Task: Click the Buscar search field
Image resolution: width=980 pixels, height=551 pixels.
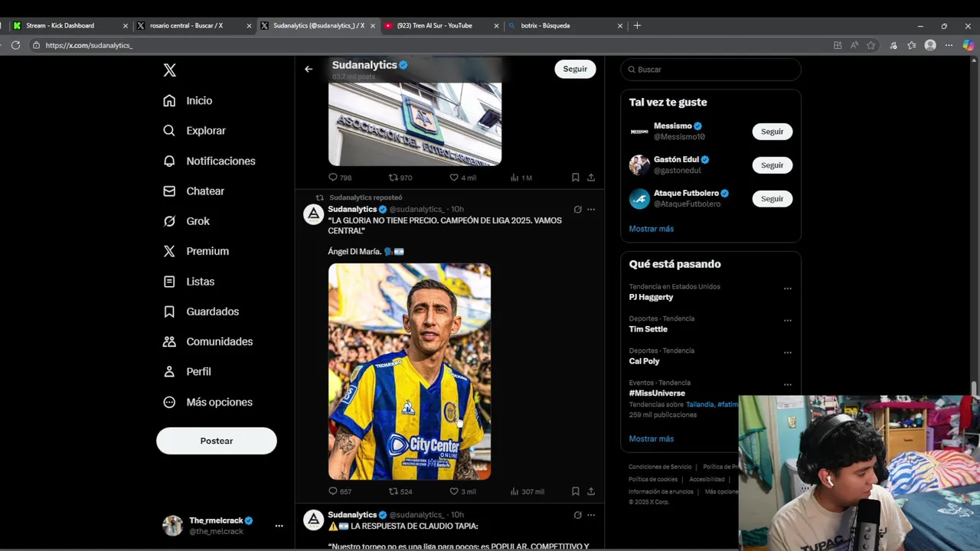Action: click(x=710, y=70)
